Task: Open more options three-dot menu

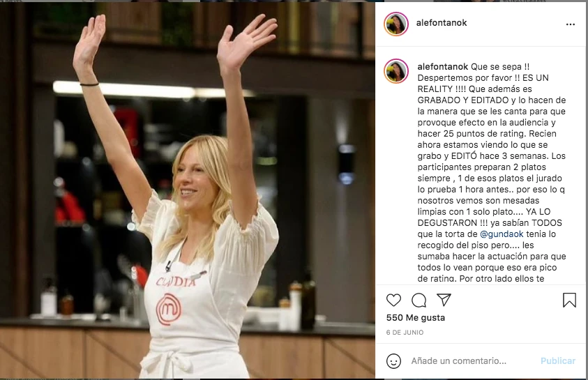Action: pyautogui.click(x=571, y=24)
